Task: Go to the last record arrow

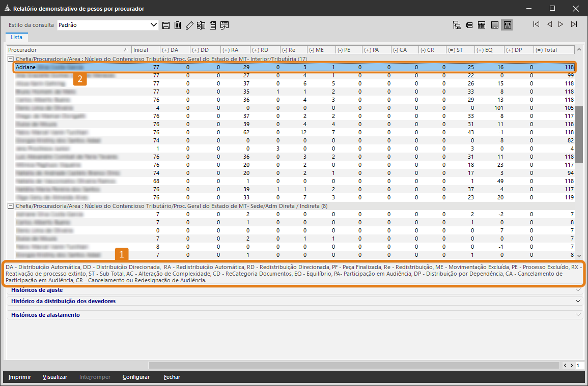Action: [574, 24]
